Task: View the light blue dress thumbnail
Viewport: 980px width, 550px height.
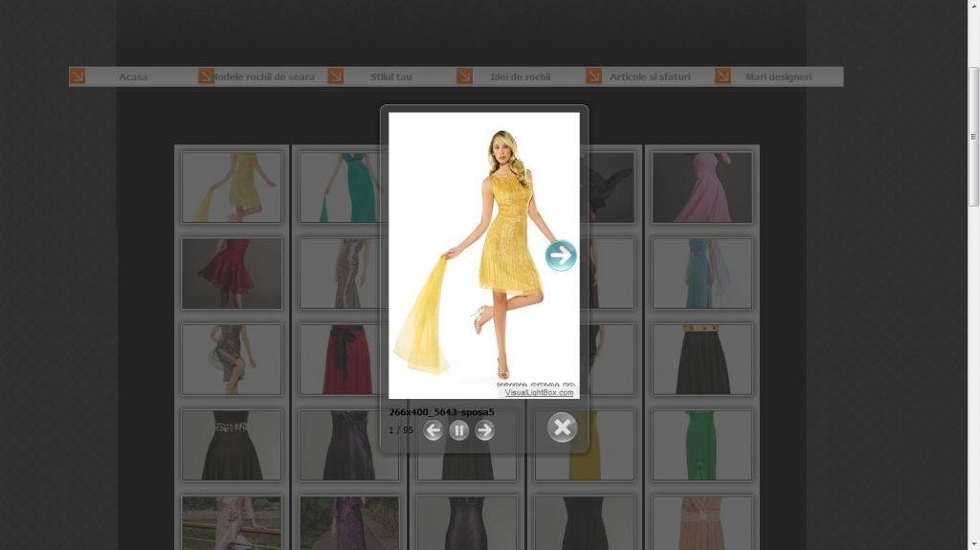Action: [702, 273]
